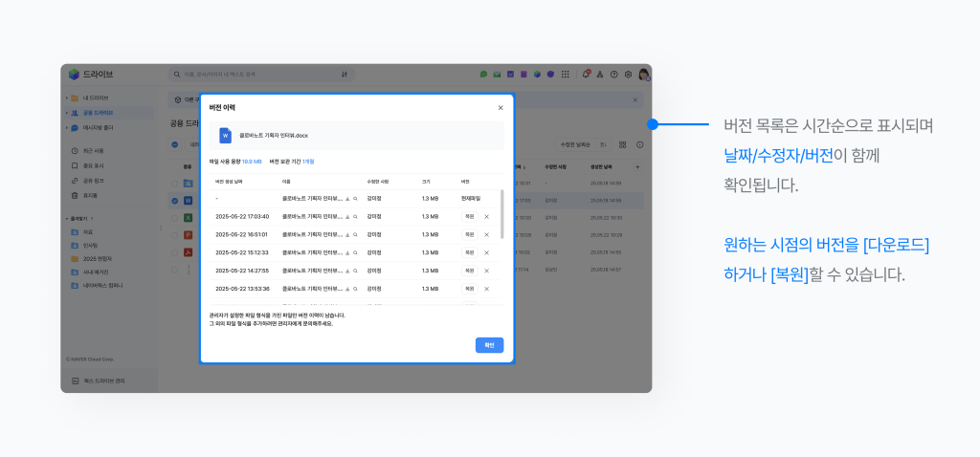Image resolution: width=980 pixels, height=457 pixels.
Task: Delete the 2025-05-22 15:12:33 version
Action: click(486, 252)
